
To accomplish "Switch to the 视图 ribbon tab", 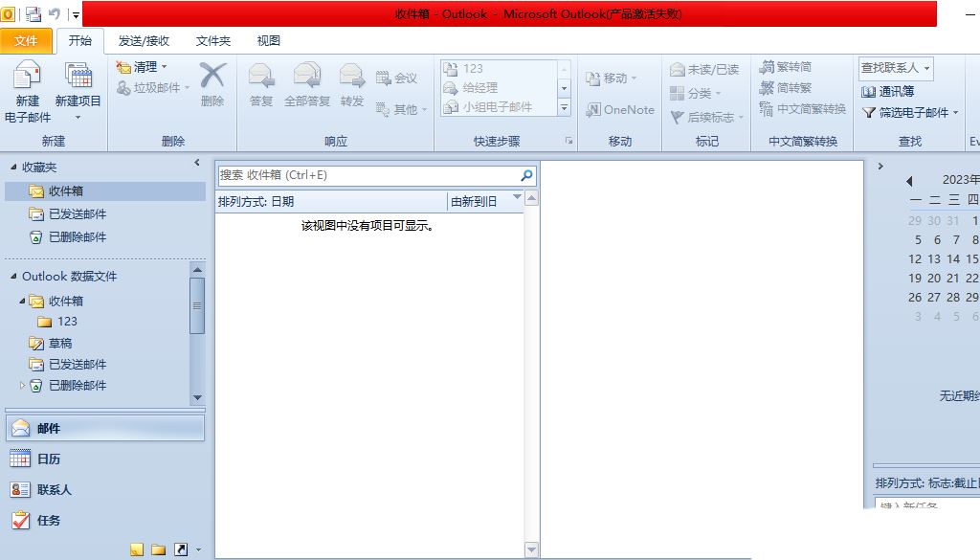I will pos(268,40).
